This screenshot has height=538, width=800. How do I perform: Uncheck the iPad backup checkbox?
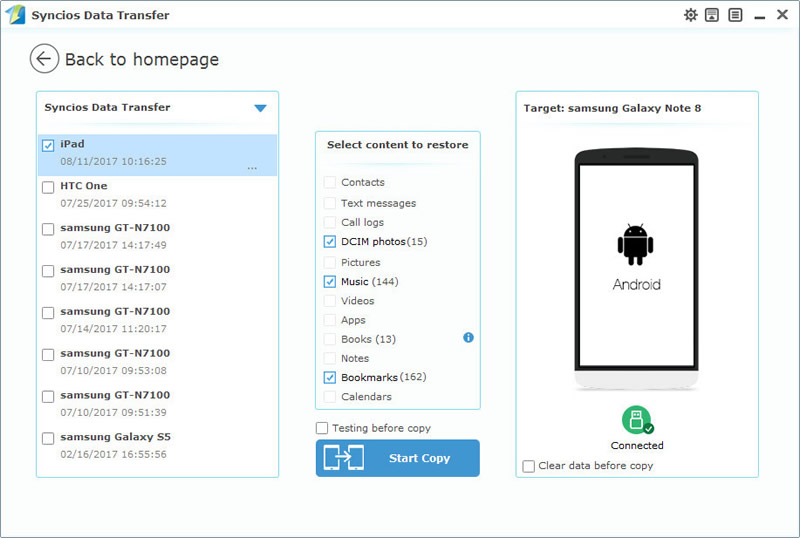tap(48, 145)
